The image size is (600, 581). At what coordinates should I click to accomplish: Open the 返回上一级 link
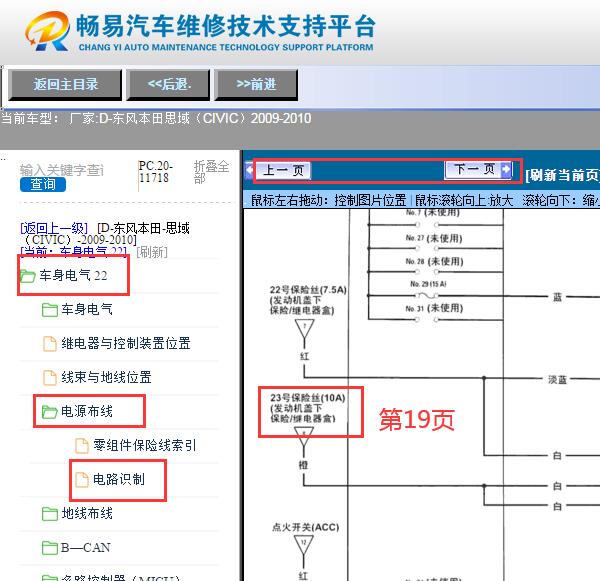coord(54,228)
